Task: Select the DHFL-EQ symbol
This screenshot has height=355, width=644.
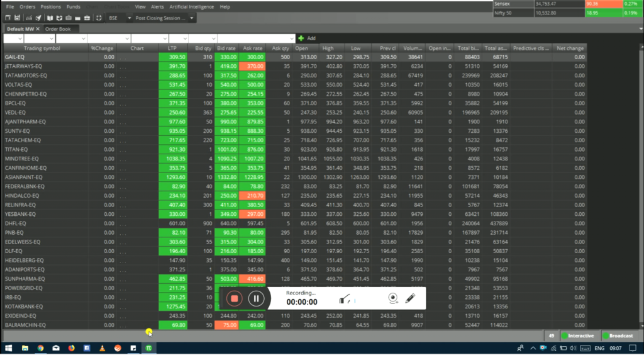Action: point(15,223)
